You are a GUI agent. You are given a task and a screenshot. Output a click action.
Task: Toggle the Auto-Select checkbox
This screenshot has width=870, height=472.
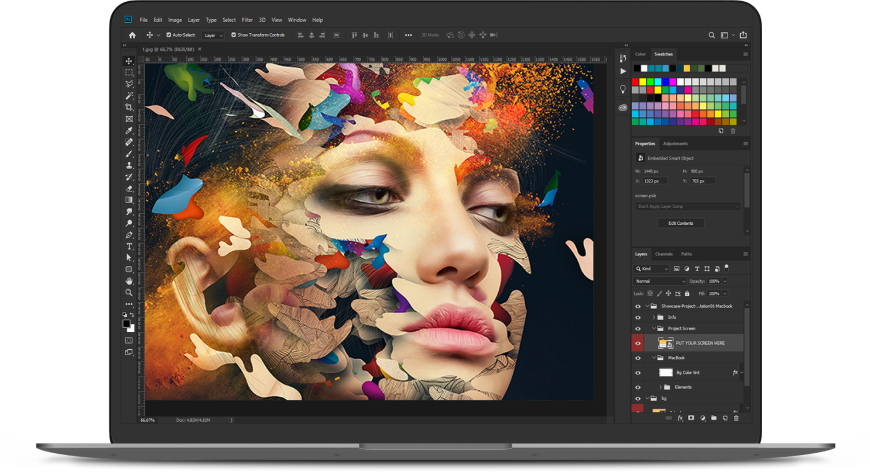click(x=169, y=35)
